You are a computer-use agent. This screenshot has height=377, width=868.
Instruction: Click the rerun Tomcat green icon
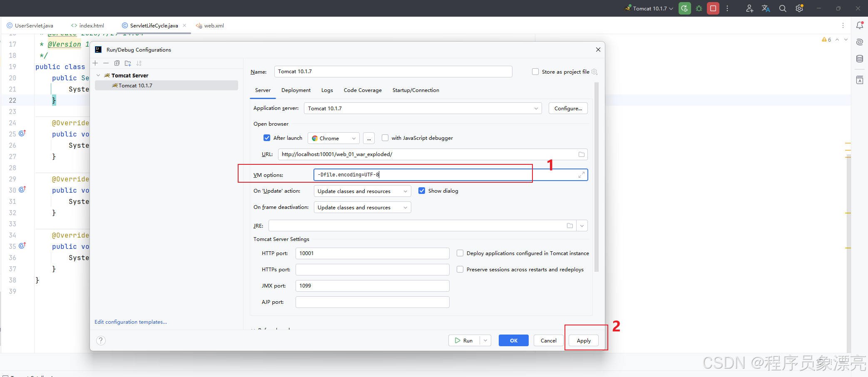[684, 8]
